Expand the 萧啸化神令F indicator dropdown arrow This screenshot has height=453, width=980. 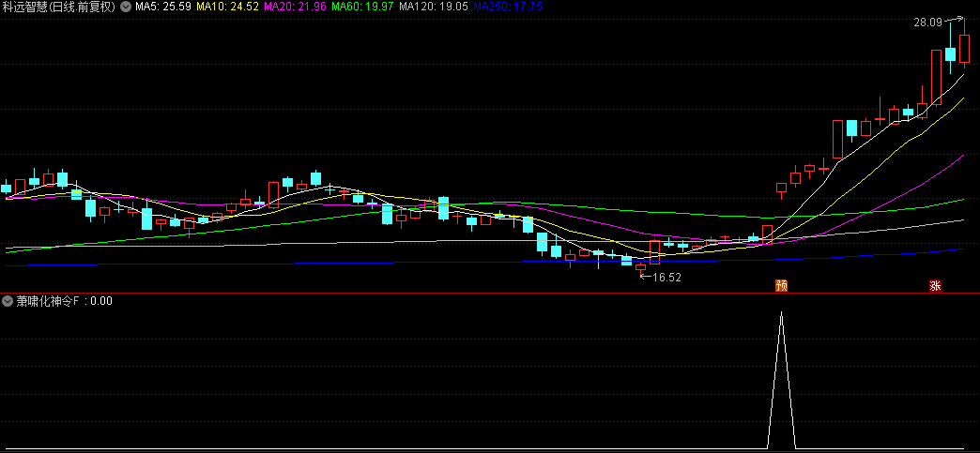pos(8,301)
